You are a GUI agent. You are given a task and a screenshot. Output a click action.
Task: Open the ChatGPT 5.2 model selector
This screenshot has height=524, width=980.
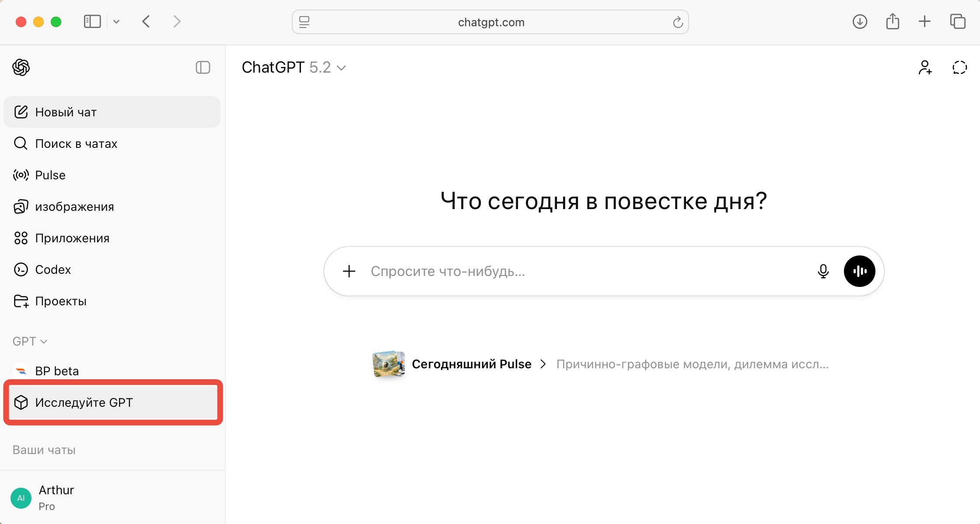click(x=294, y=67)
